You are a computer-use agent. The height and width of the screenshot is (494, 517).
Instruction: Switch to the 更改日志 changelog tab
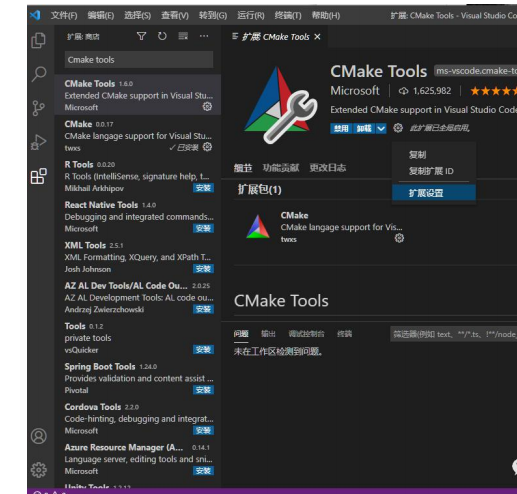(328, 168)
